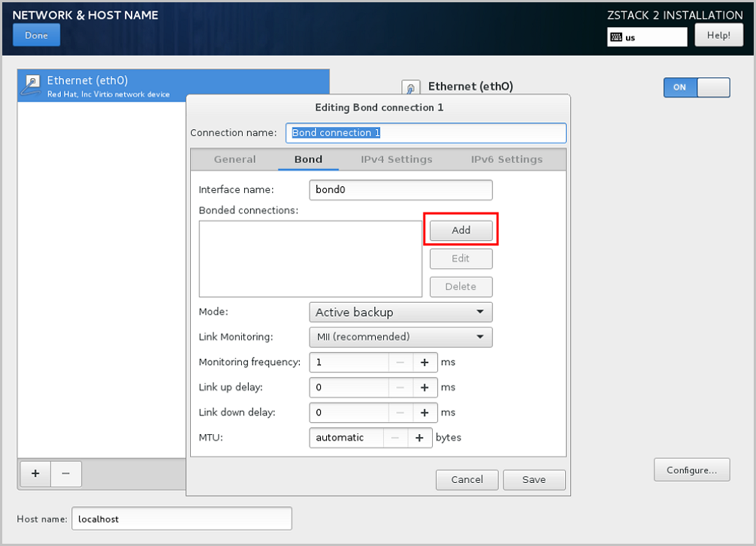Expand the Link Monitoring dropdown

coord(401,337)
